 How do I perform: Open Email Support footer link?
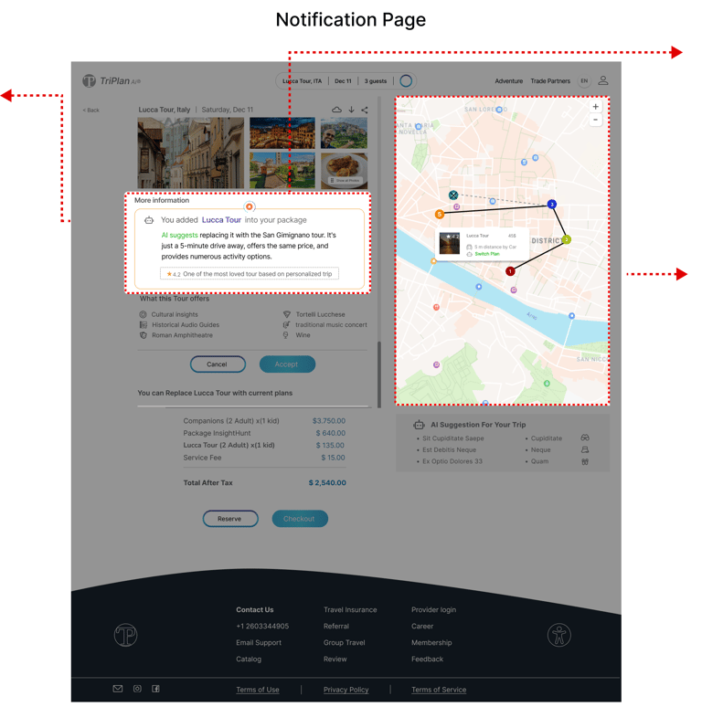pos(259,642)
